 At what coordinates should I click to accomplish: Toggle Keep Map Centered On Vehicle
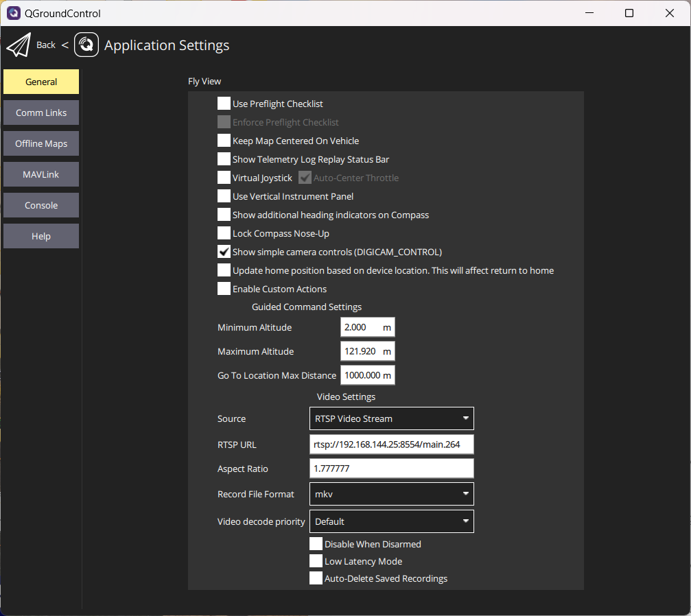[224, 141]
